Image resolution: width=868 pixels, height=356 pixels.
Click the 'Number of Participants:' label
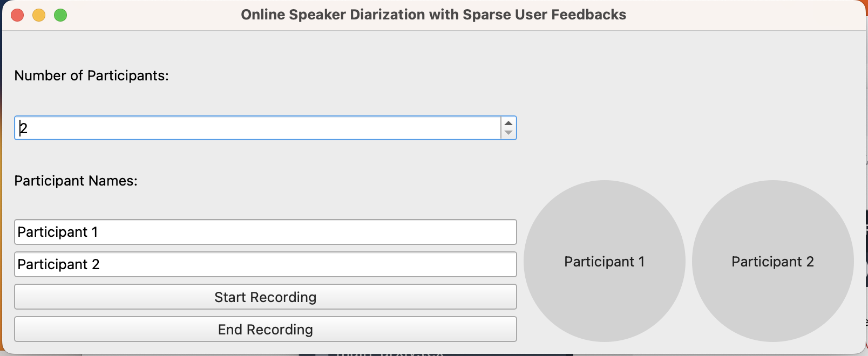[91, 76]
